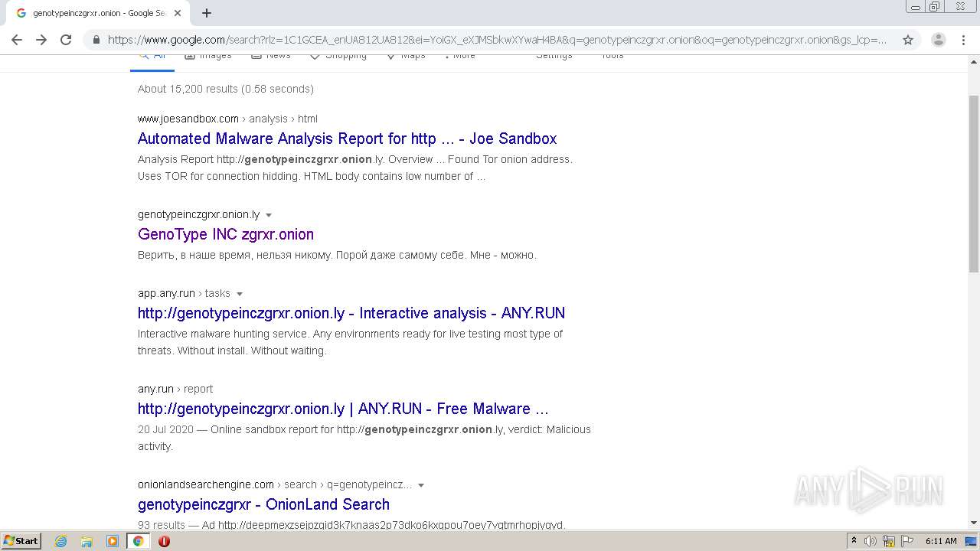This screenshot has width=980, height=551.
Task: Open search Settings menu
Action: 554,57
